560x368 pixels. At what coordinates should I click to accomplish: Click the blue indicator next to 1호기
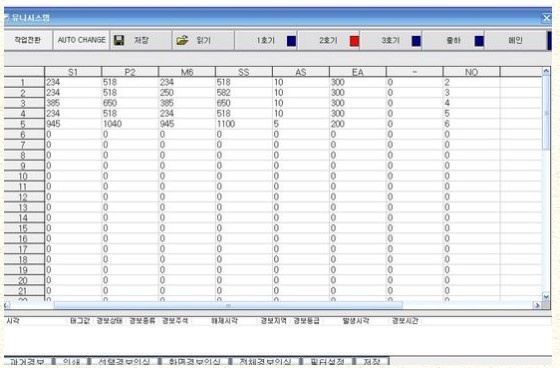pyautogui.click(x=291, y=41)
